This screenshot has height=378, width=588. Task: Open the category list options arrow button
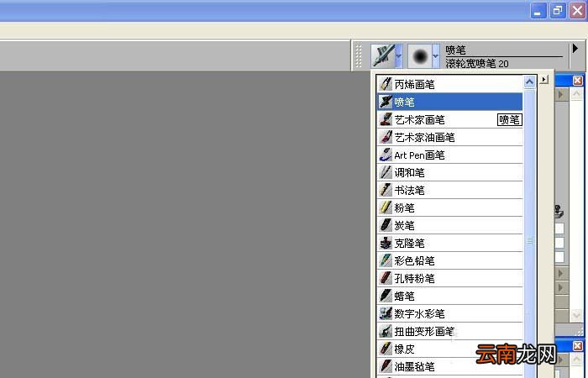543,80
